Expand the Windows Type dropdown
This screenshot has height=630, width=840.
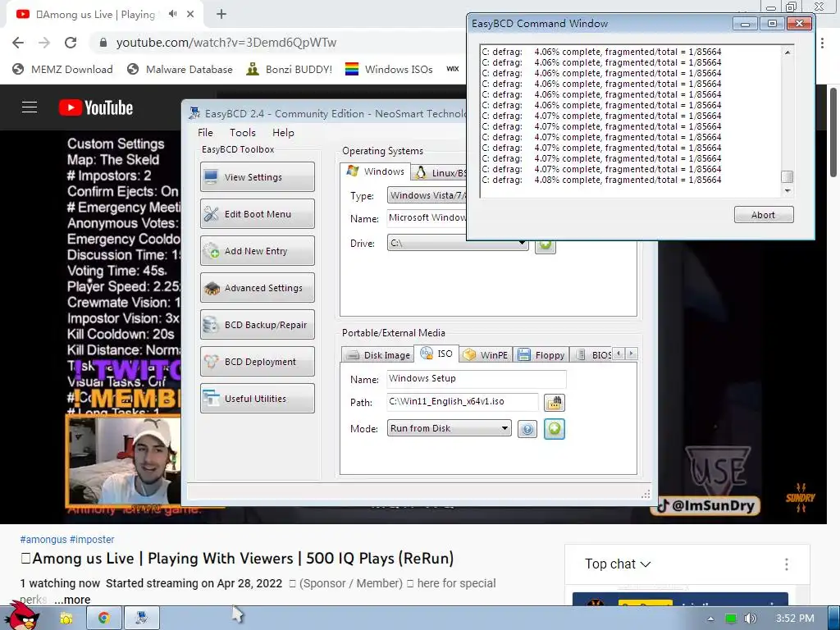[427, 195]
